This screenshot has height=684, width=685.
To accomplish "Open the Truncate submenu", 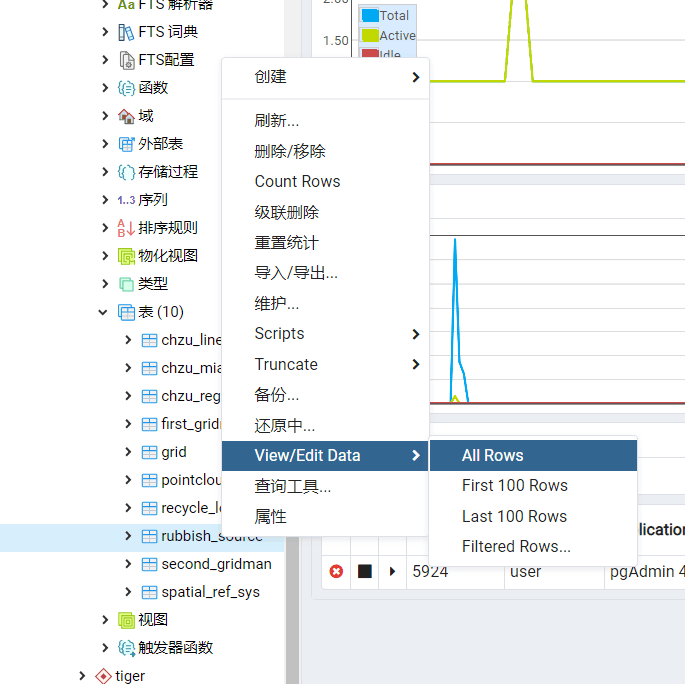I will 325,364.
